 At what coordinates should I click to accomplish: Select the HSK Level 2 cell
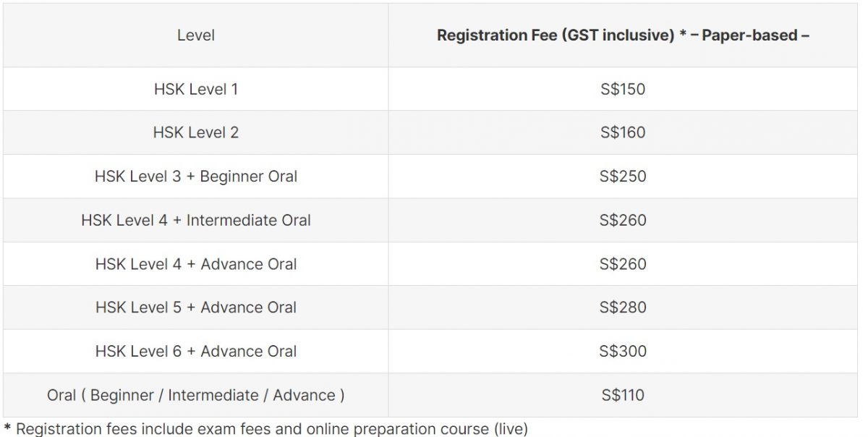click(x=196, y=132)
